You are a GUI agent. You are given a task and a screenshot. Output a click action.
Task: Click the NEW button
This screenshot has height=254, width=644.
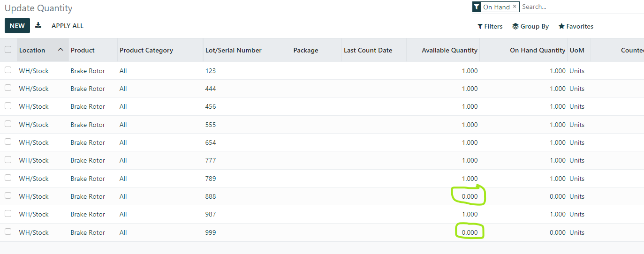[17, 26]
